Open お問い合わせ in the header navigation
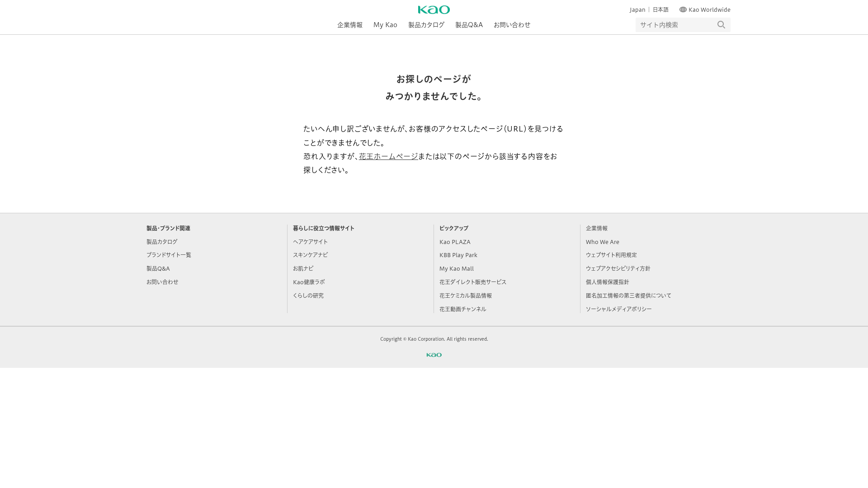This screenshot has width=868, height=488. (512, 25)
